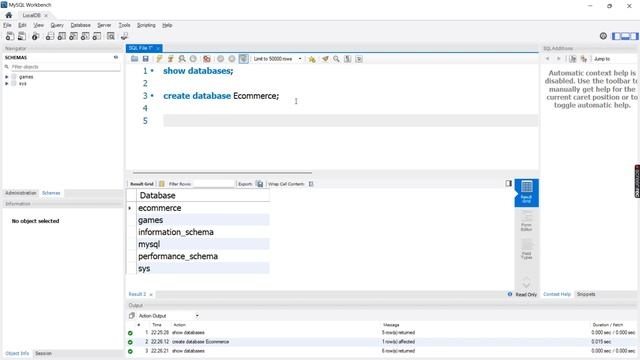Open the object inspector toolbar icon
The image size is (640, 360).
pos(36,36)
